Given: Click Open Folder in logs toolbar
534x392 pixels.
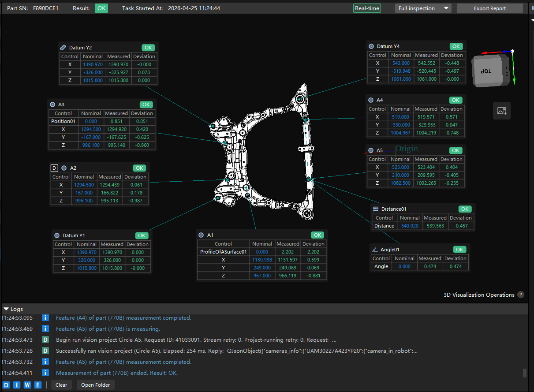Looking at the screenshot, I should click(95, 385).
